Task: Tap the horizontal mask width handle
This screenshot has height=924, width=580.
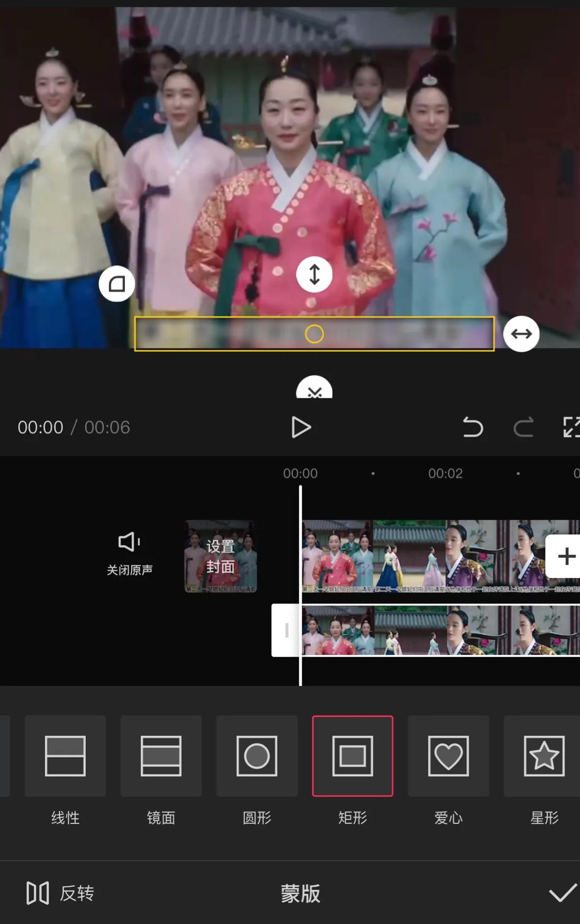Action: coord(521,334)
